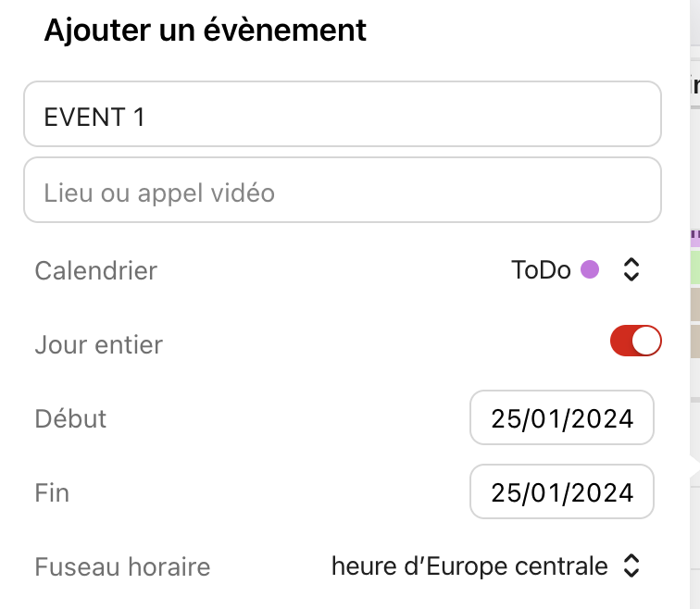Open the "heure d'Europe centrale" time zone dropdown

[x=469, y=565]
